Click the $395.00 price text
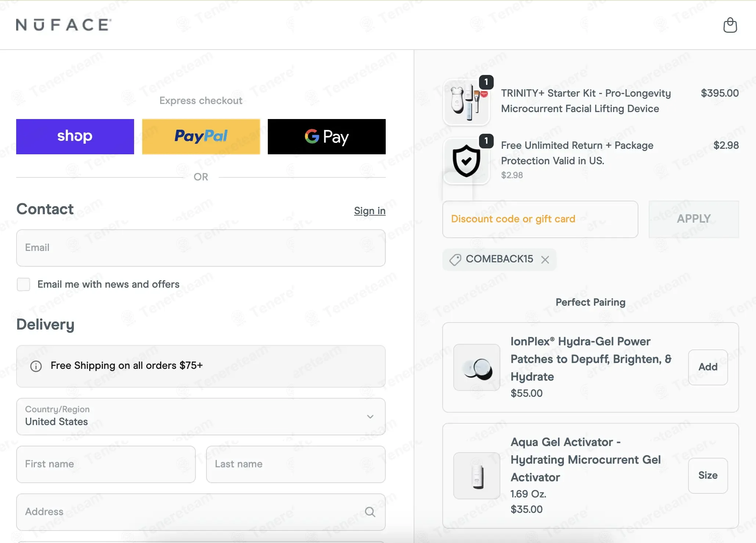 [x=720, y=93]
